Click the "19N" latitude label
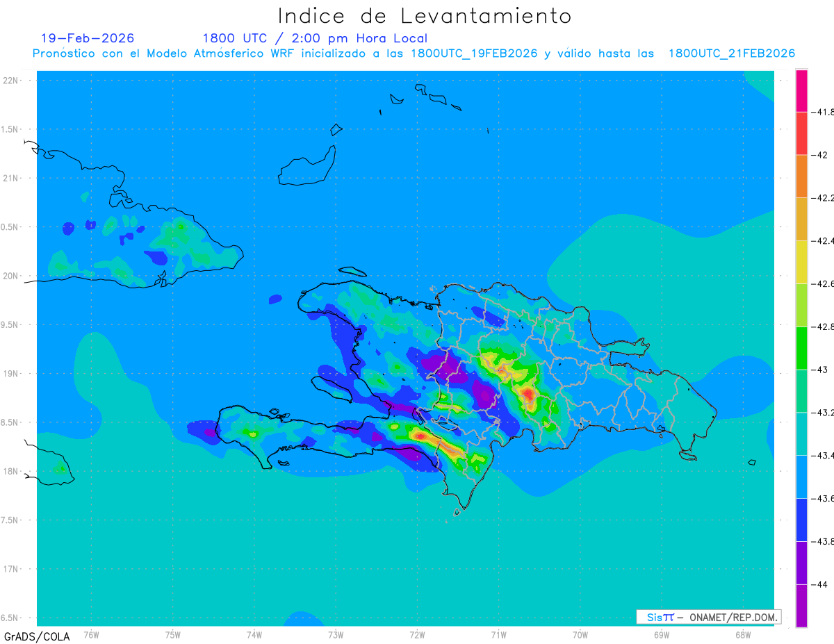 (11, 374)
